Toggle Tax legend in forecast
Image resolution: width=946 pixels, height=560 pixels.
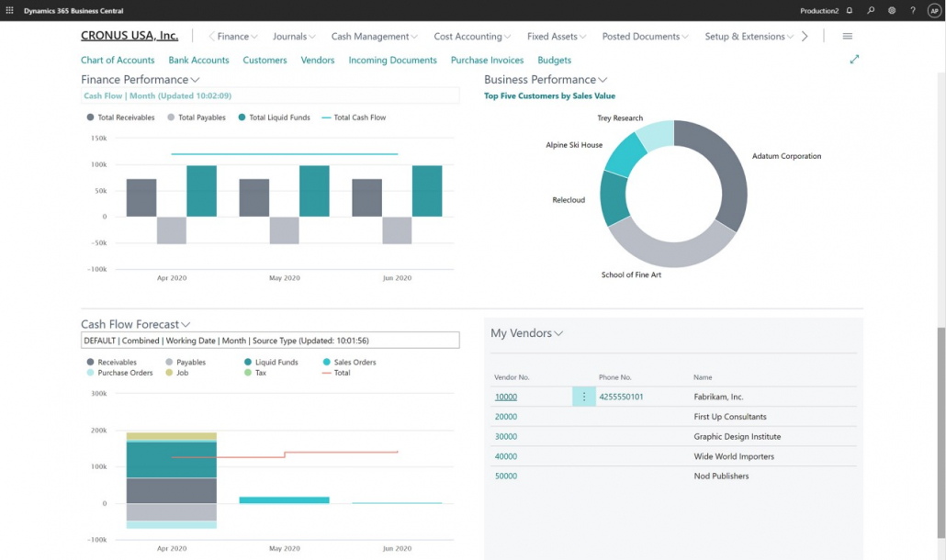coord(255,373)
